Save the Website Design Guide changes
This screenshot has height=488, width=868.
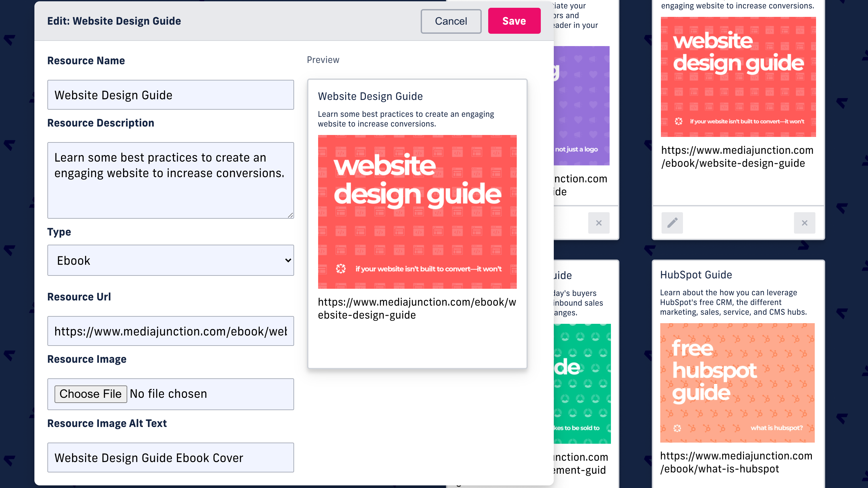click(x=514, y=20)
